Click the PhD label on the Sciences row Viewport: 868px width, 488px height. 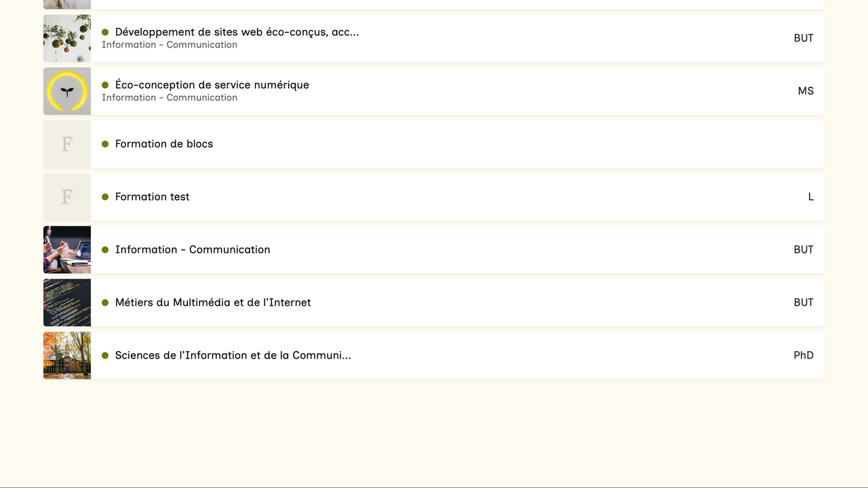pyautogui.click(x=804, y=355)
